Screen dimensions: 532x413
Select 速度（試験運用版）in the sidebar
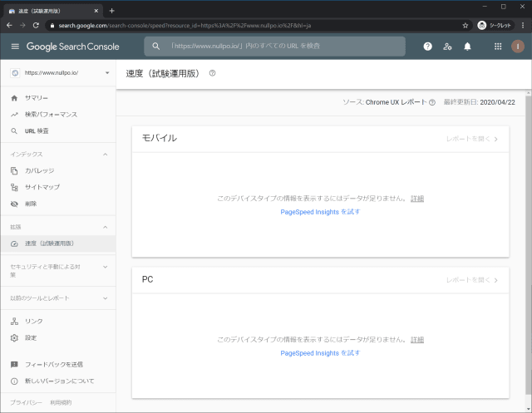(57, 243)
